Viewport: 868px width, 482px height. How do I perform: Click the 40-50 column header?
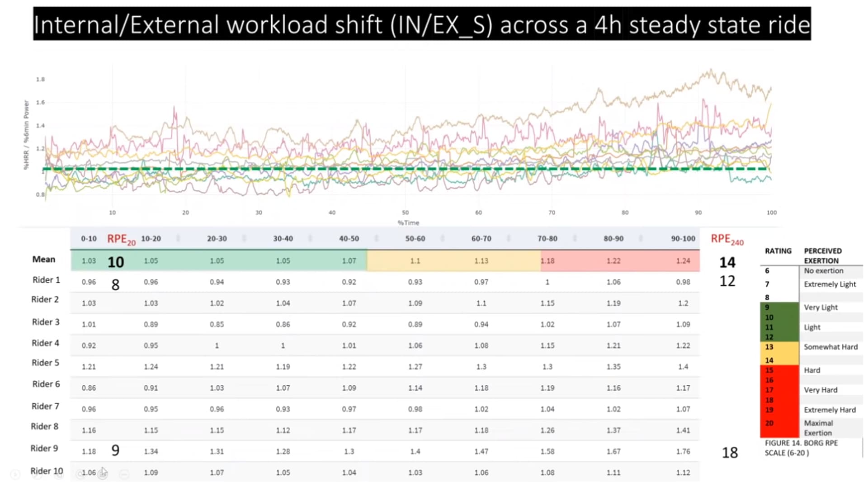click(x=349, y=238)
